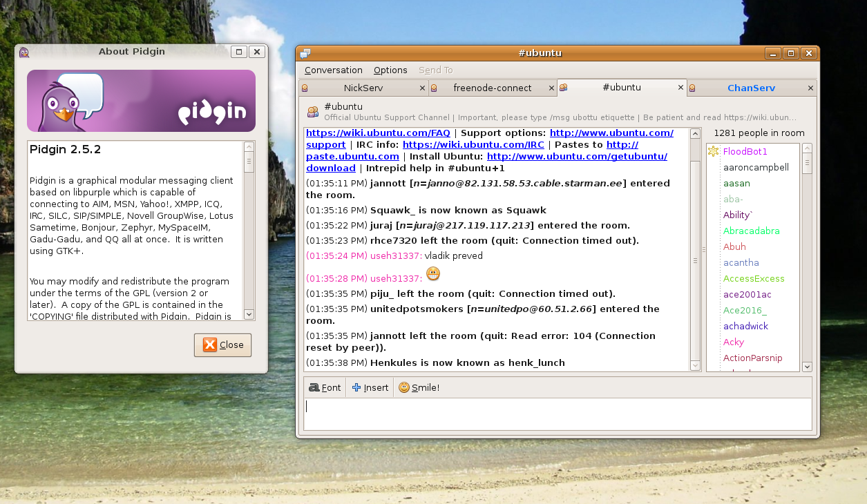867x504 pixels.
Task: Click the scroll down arrow in About text
Action: pos(249,315)
